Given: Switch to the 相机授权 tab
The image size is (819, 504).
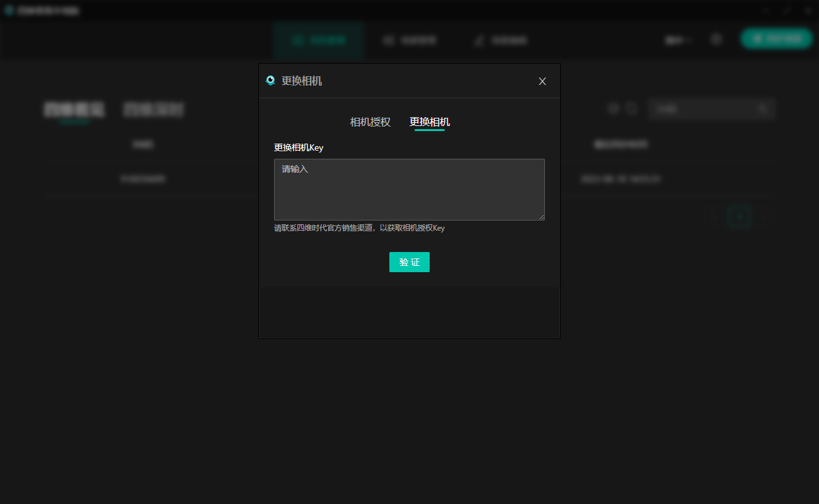Looking at the screenshot, I should [370, 122].
